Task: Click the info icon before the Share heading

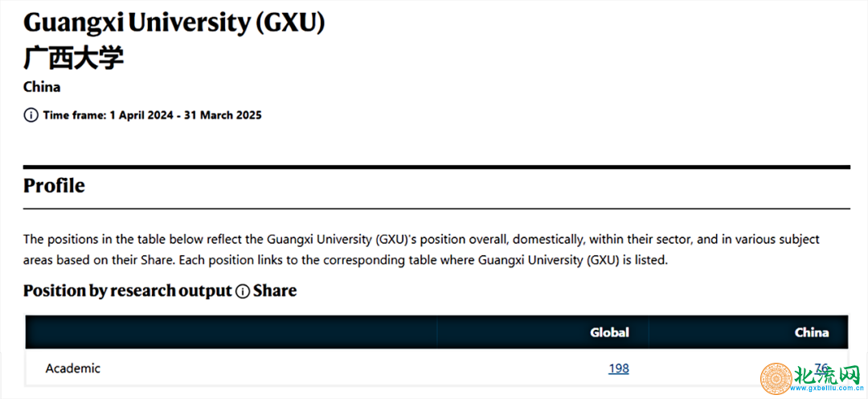Action: (243, 290)
